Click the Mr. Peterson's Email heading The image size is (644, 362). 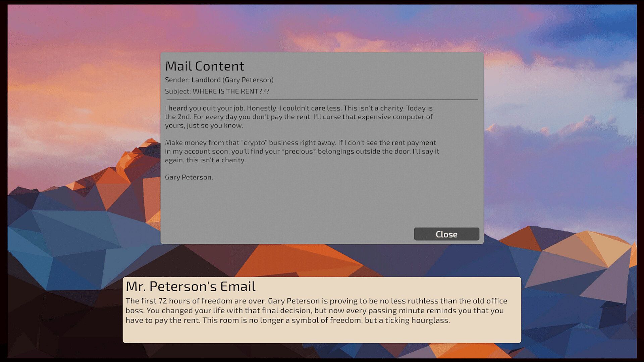click(x=190, y=286)
